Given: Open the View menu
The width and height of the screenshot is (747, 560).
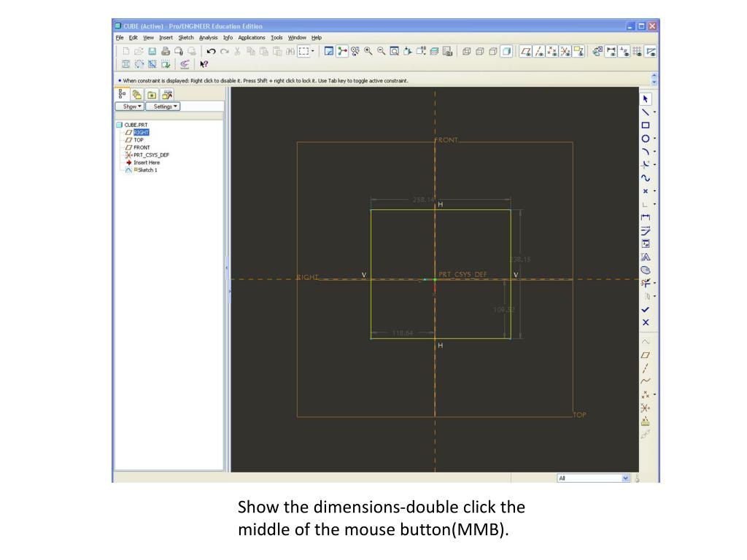Looking at the screenshot, I should coord(149,38).
